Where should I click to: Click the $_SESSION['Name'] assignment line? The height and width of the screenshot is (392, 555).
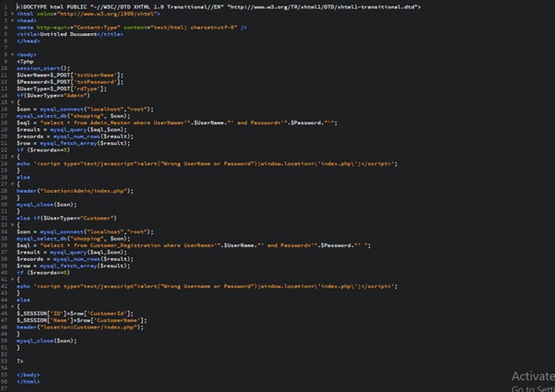click(81, 320)
